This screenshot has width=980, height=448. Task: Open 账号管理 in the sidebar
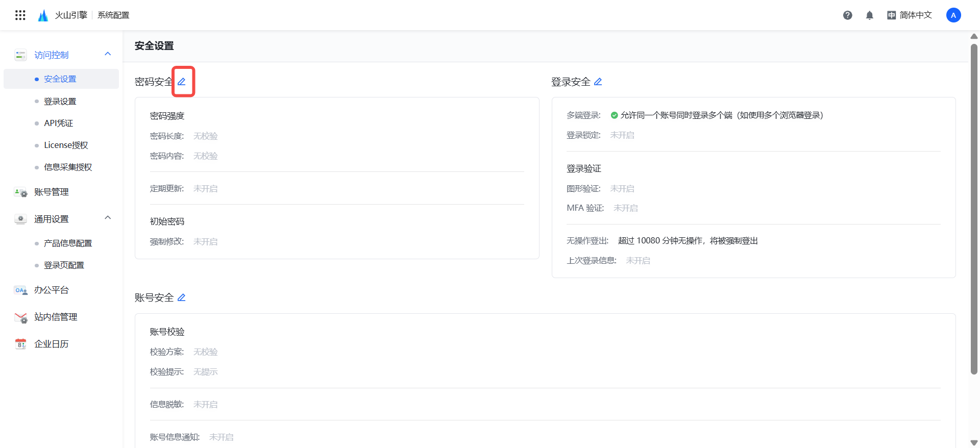pyautogui.click(x=51, y=192)
